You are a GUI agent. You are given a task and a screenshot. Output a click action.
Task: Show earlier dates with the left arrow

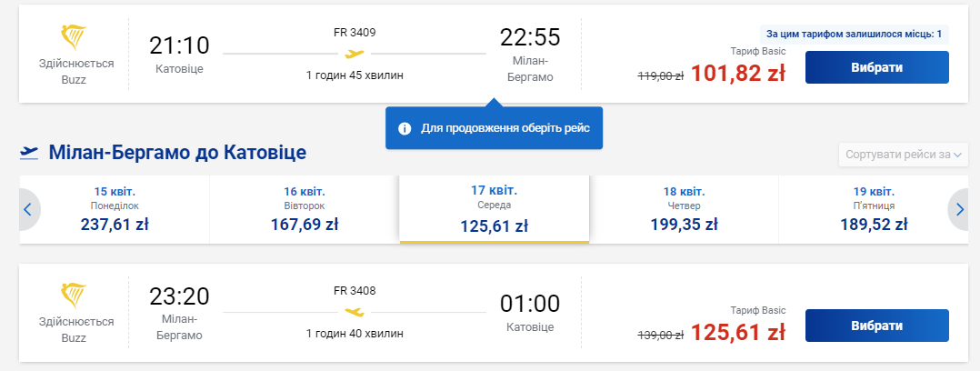pos(27,209)
